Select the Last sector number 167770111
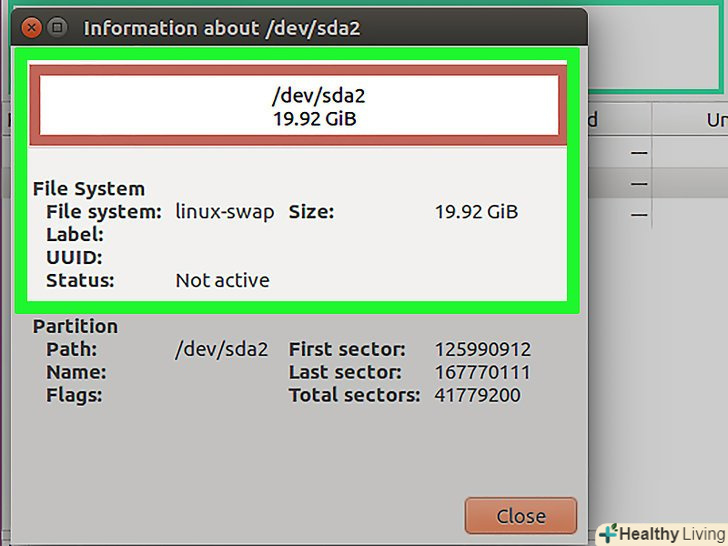Image resolution: width=728 pixels, height=546 pixels. click(x=483, y=372)
